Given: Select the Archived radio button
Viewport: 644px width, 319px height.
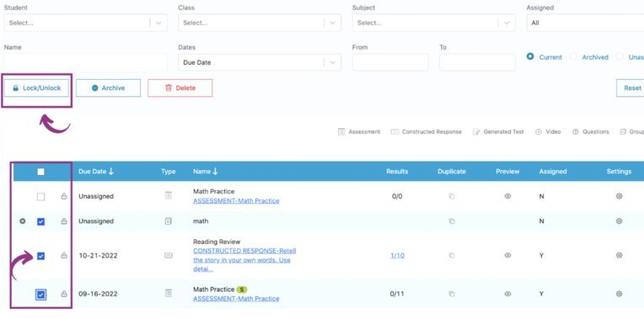Looking at the screenshot, I should coord(573,57).
